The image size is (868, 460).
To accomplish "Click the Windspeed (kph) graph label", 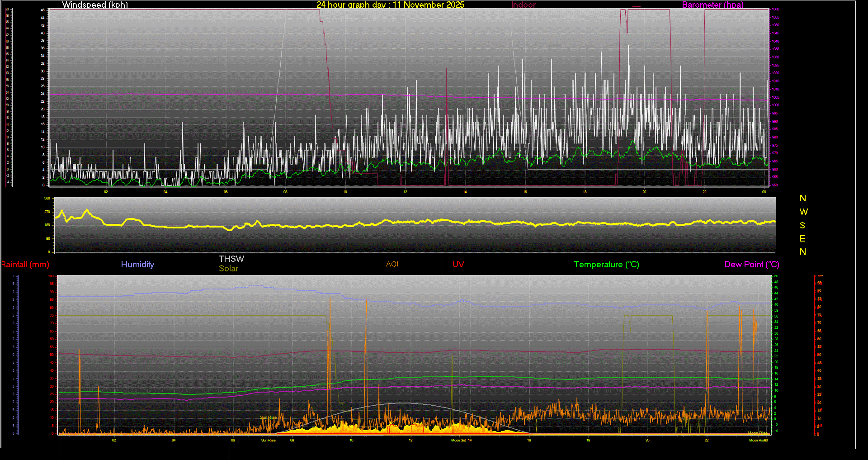I will click(95, 5).
